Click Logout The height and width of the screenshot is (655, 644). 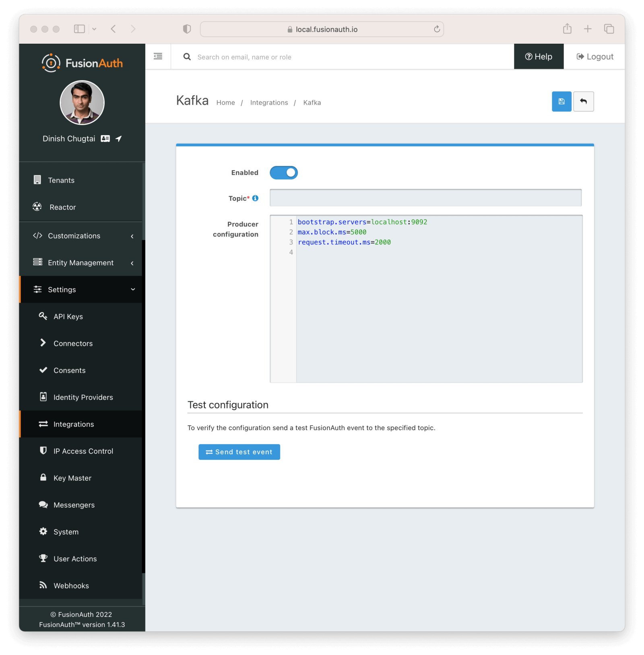tap(595, 57)
